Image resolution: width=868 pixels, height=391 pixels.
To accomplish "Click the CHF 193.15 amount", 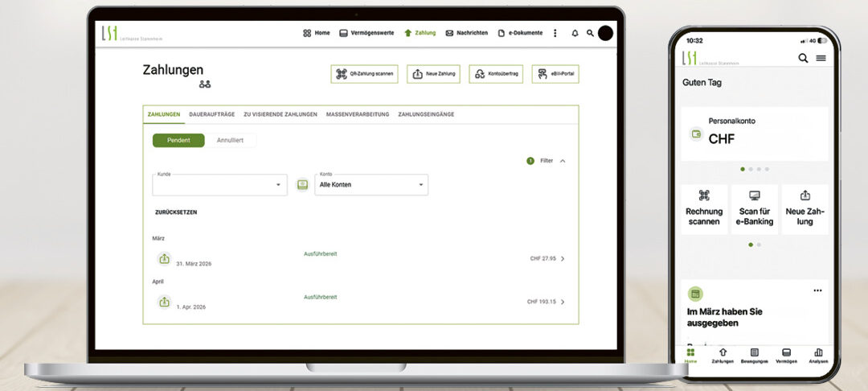I will (x=542, y=302).
